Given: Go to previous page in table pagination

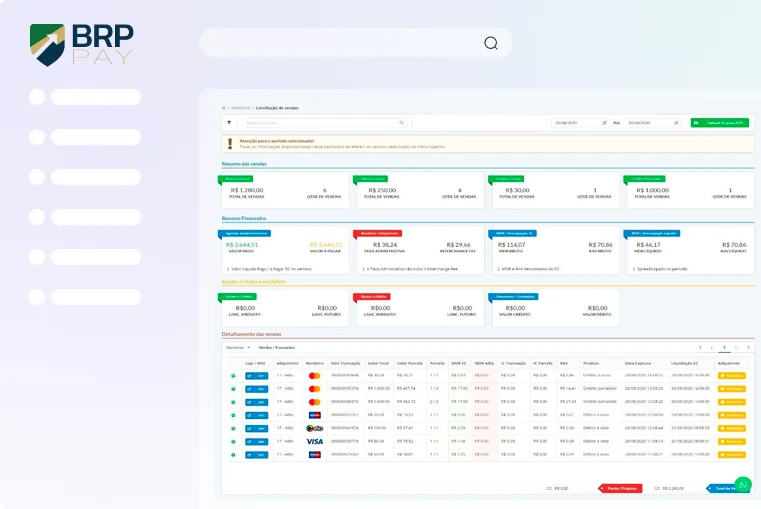Looking at the screenshot, I should 712,347.
